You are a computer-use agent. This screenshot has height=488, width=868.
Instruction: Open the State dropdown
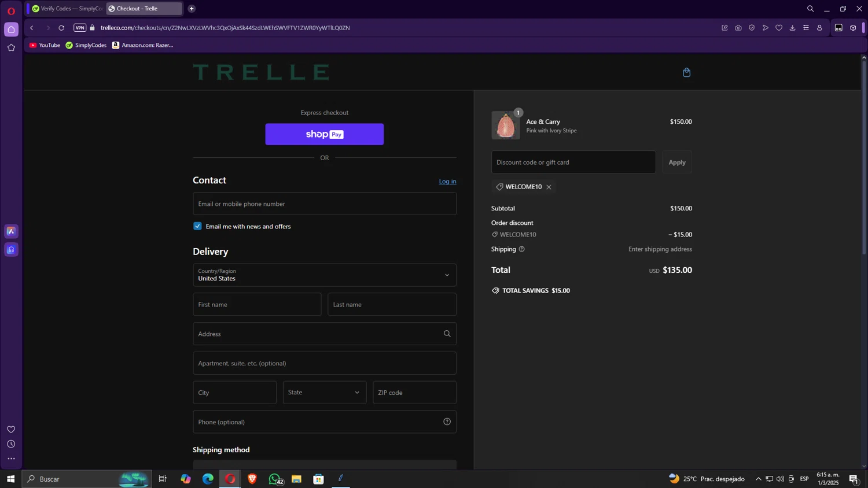point(324,393)
